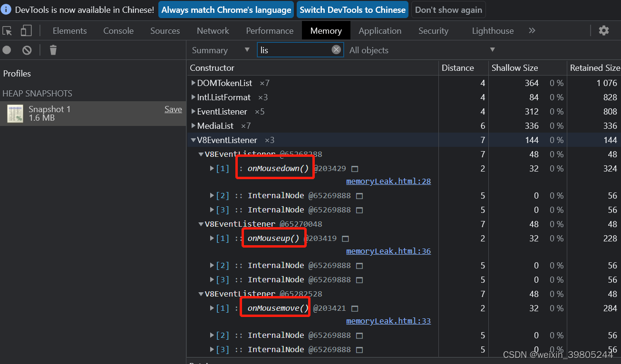Collect garbage with the trash icon
This screenshot has height=364, width=621.
(x=53, y=50)
